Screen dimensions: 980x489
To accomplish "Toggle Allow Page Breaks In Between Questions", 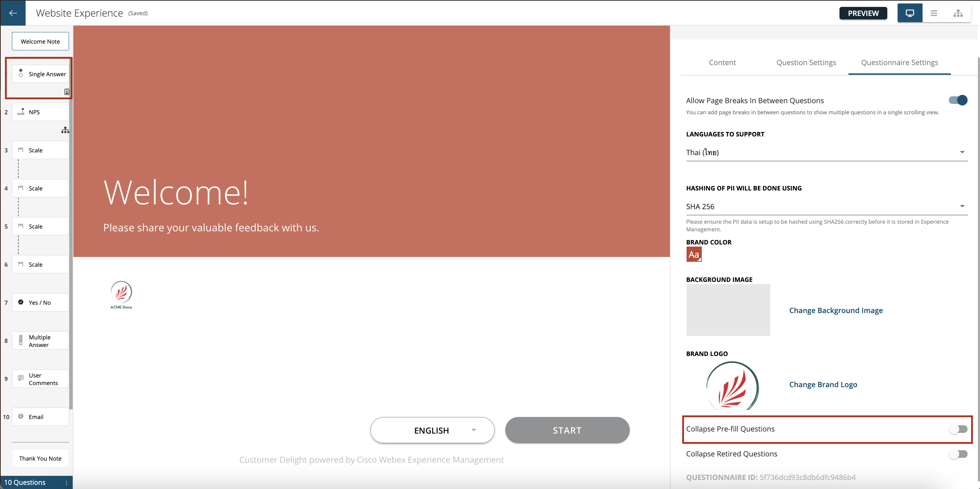I will click(958, 100).
